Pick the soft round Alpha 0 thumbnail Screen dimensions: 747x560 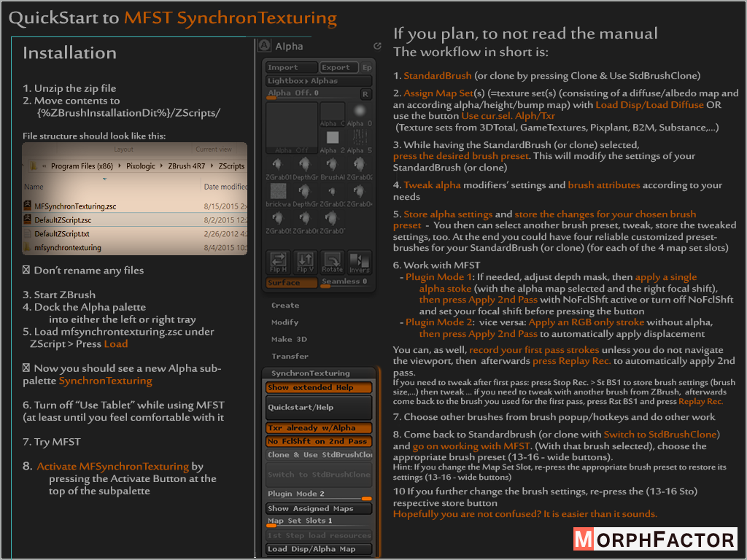tap(360, 114)
